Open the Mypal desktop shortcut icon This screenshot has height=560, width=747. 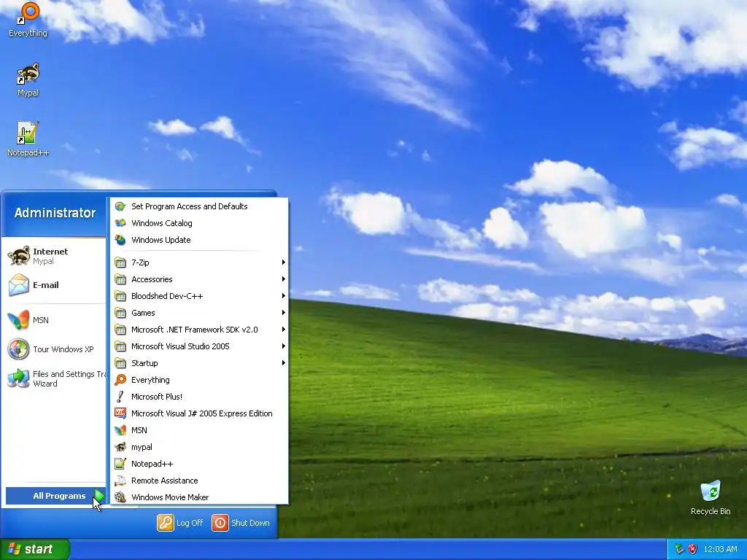tap(28, 74)
